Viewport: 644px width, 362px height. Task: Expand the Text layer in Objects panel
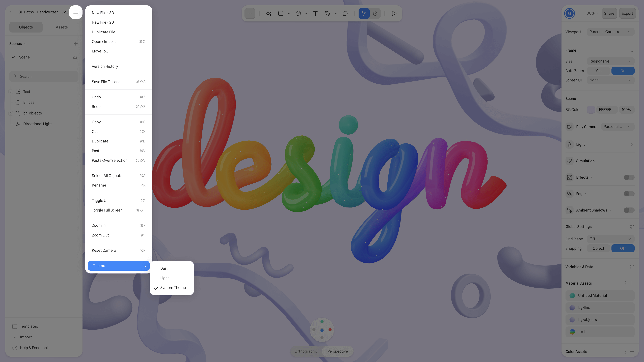11,92
